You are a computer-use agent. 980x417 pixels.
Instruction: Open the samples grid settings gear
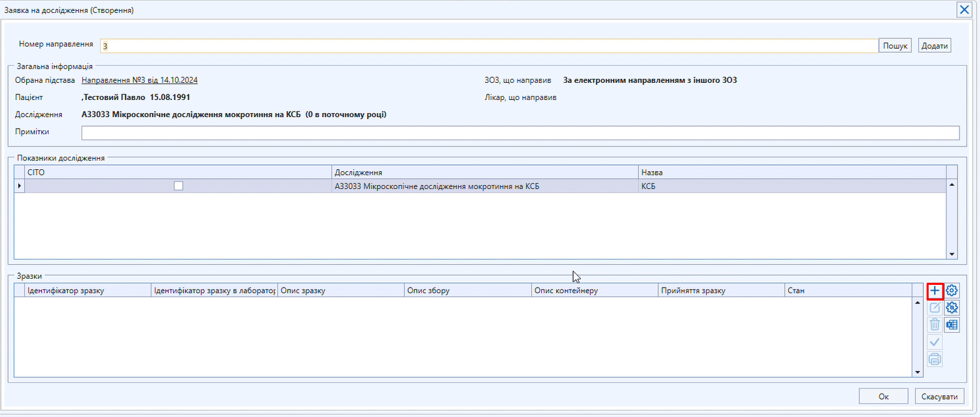[952, 291]
